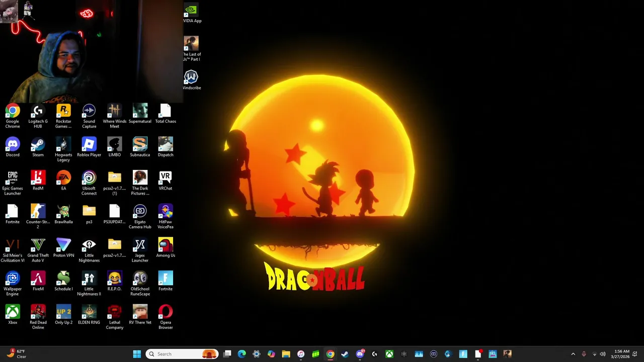The height and width of the screenshot is (362, 644).
Task: Select The Dark Pictures desktop icon
Action: (x=140, y=183)
